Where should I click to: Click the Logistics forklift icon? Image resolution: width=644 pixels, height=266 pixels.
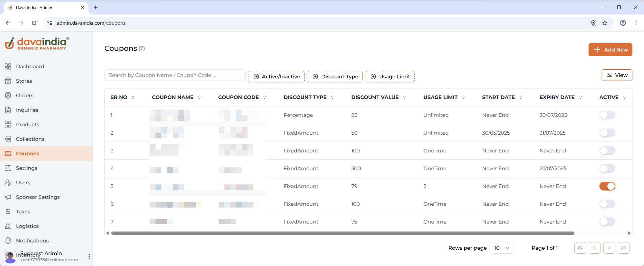pos(8,226)
